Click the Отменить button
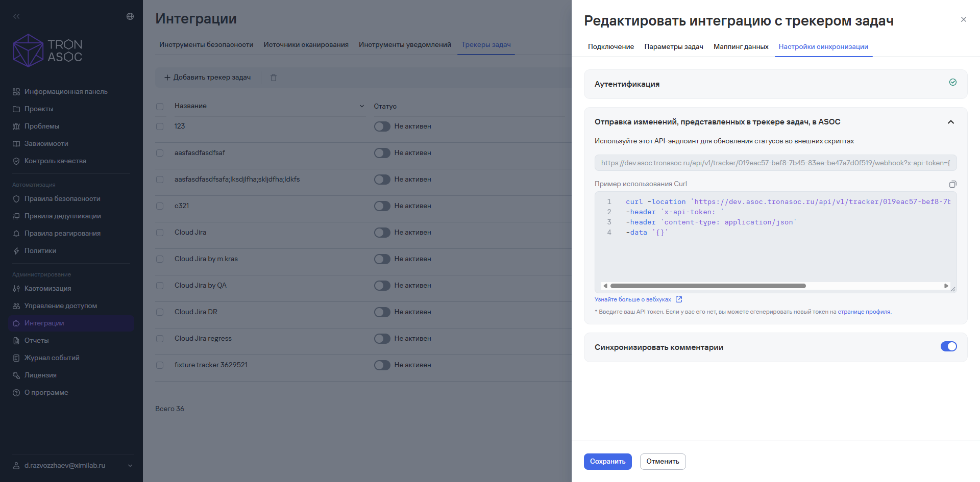This screenshot has height=482, width=980. click(x=663, y=462)
